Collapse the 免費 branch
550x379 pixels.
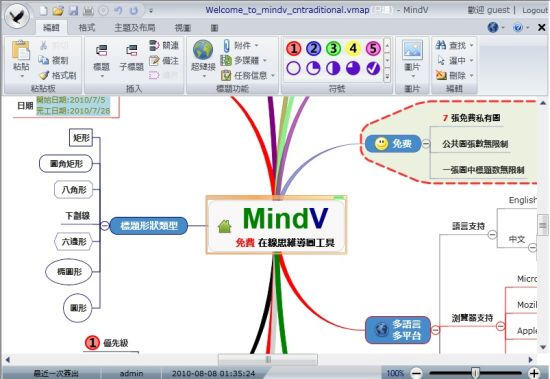pos(426,144)
